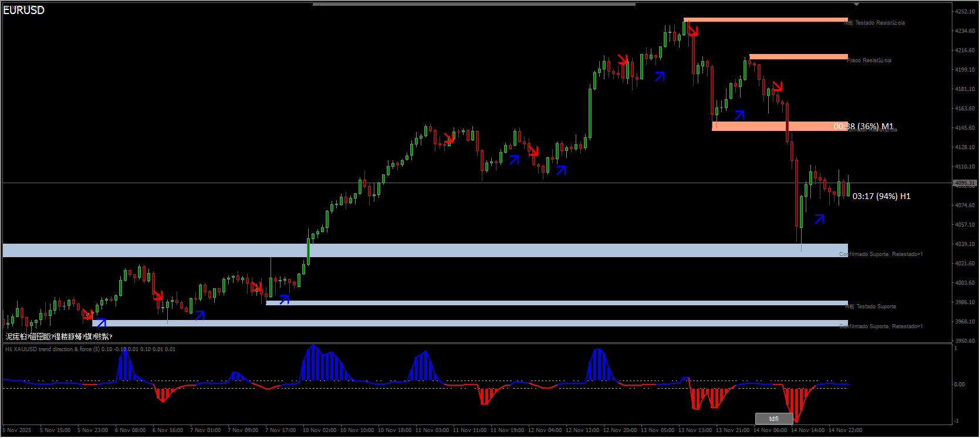Click the blue arrow starting the Testado Suporte zone
Screen dimensions: 980x438
click(x=285, y=299)
